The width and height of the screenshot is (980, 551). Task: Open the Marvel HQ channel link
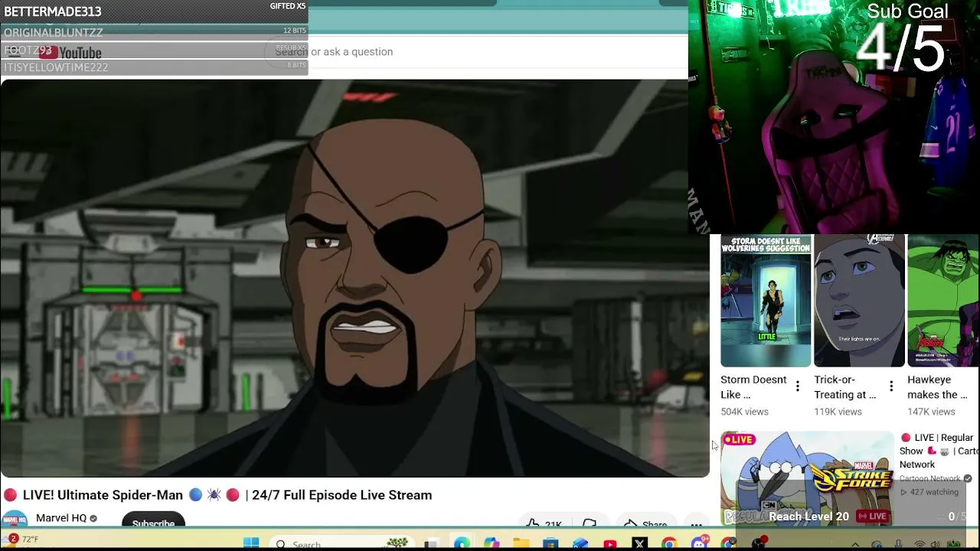61,518
